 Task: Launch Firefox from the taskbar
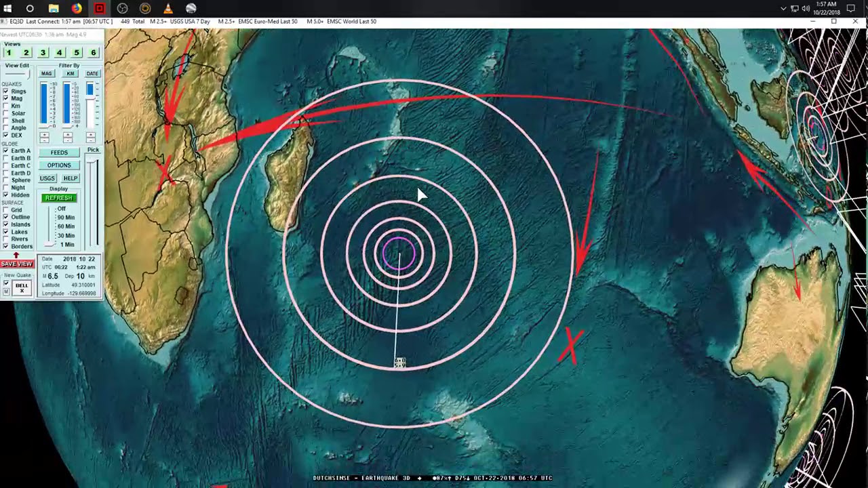76,8
